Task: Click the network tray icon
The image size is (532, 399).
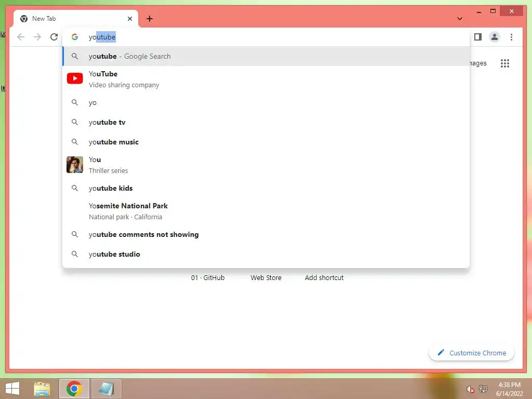Action: 483,389
